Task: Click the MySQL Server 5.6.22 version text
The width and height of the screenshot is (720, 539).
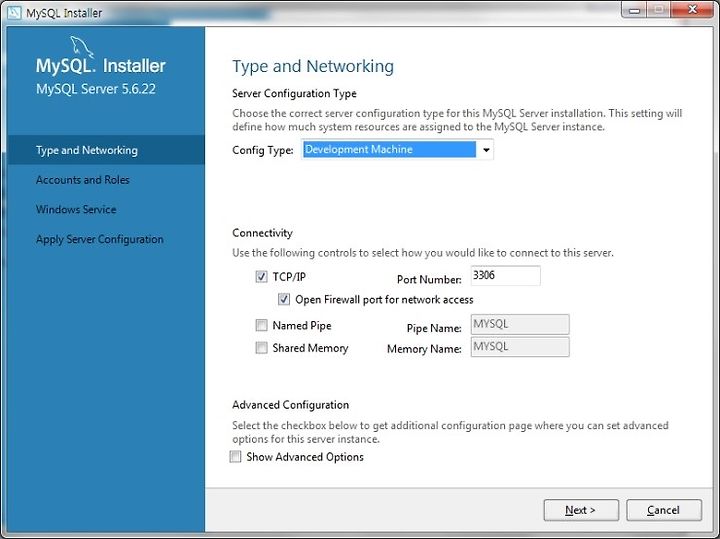Action: click(x=96, y=89)
